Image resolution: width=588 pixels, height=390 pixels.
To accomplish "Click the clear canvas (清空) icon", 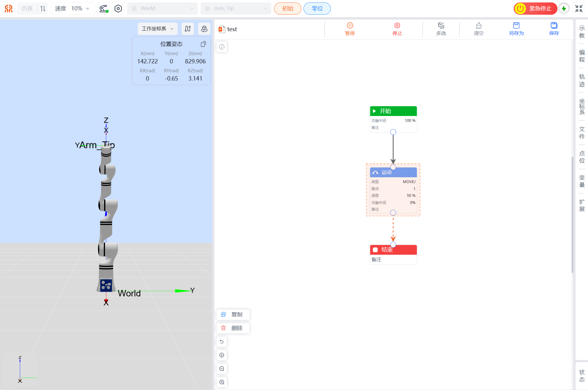I will pos(478,25).
